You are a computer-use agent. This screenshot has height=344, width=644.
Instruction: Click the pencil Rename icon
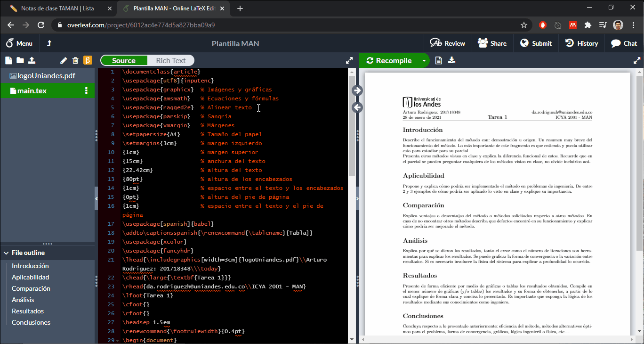pyautogui.click(x=64, y=60)
